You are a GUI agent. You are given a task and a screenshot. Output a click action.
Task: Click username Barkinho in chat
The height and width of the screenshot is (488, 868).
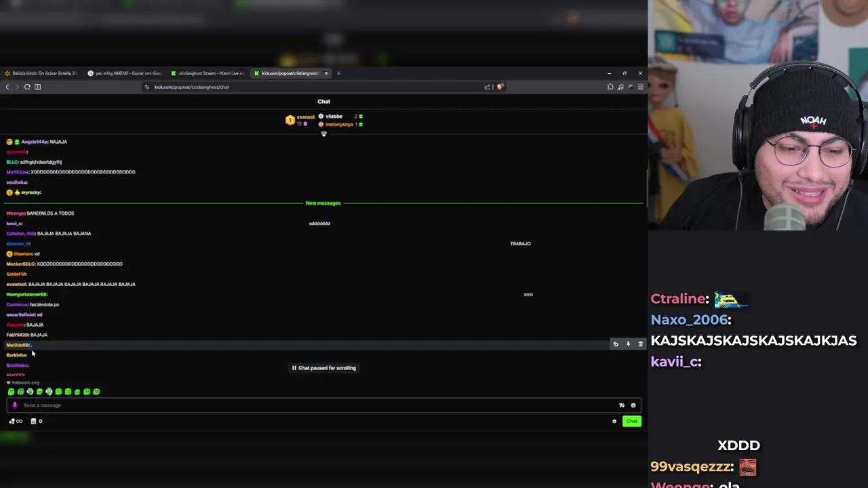[16, 355]
